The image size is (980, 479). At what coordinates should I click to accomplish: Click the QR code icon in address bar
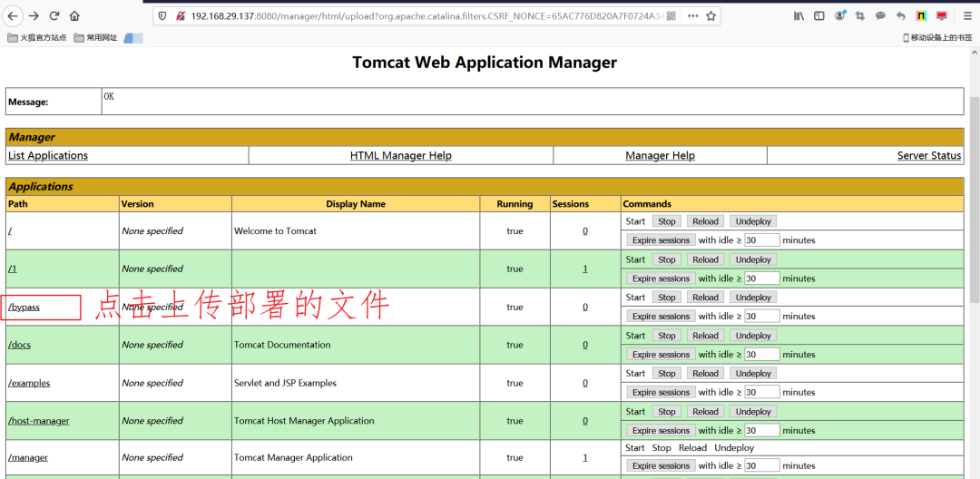[x=671, y=16]
